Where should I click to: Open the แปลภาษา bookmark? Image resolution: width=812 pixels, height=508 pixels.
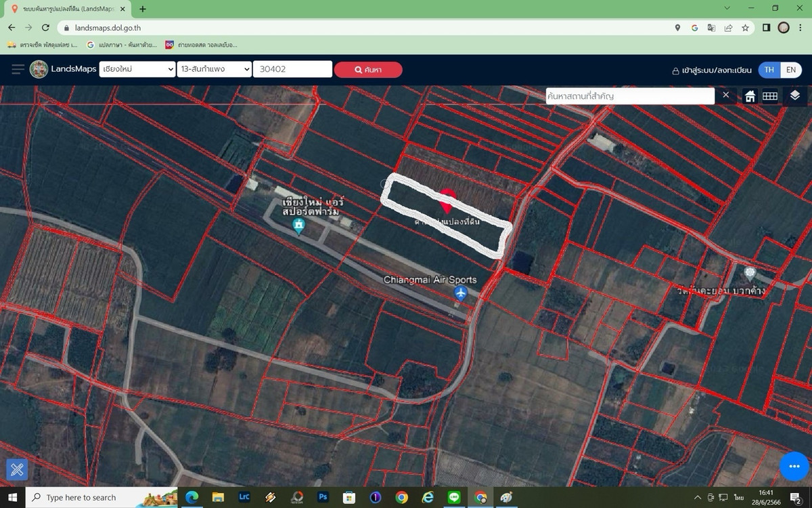point(122,45)
